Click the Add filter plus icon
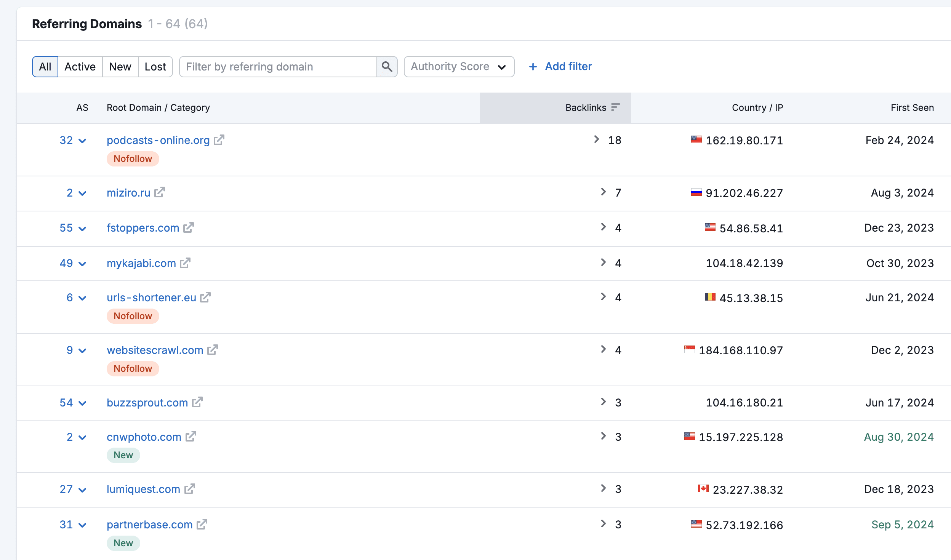951x560 pixels. tap(534, 66)
